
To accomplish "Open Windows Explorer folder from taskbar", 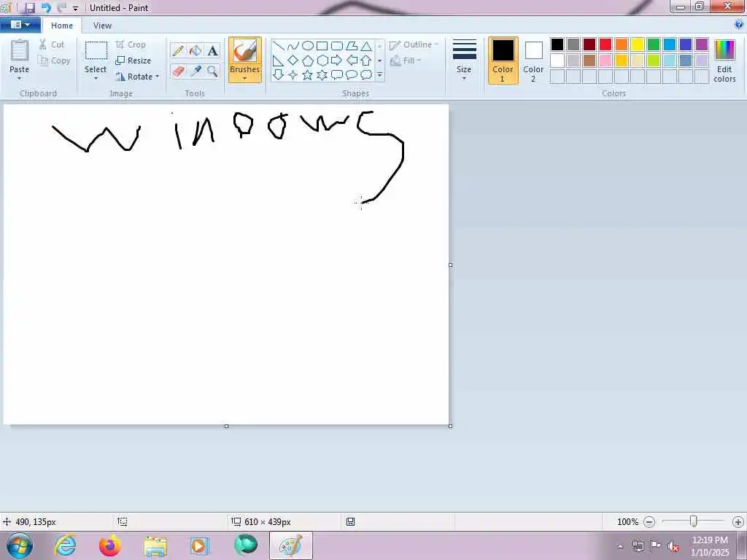I will pyautogui.click(x=155, y=545).
